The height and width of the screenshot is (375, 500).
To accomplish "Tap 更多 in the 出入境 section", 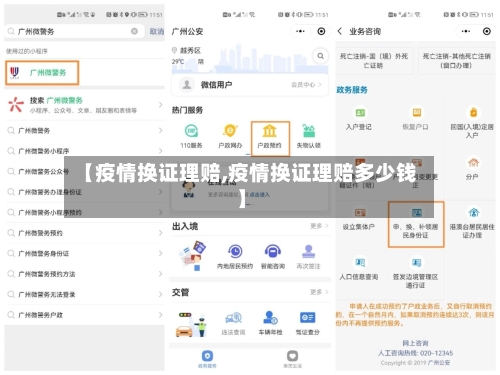I will click(319, 226).
